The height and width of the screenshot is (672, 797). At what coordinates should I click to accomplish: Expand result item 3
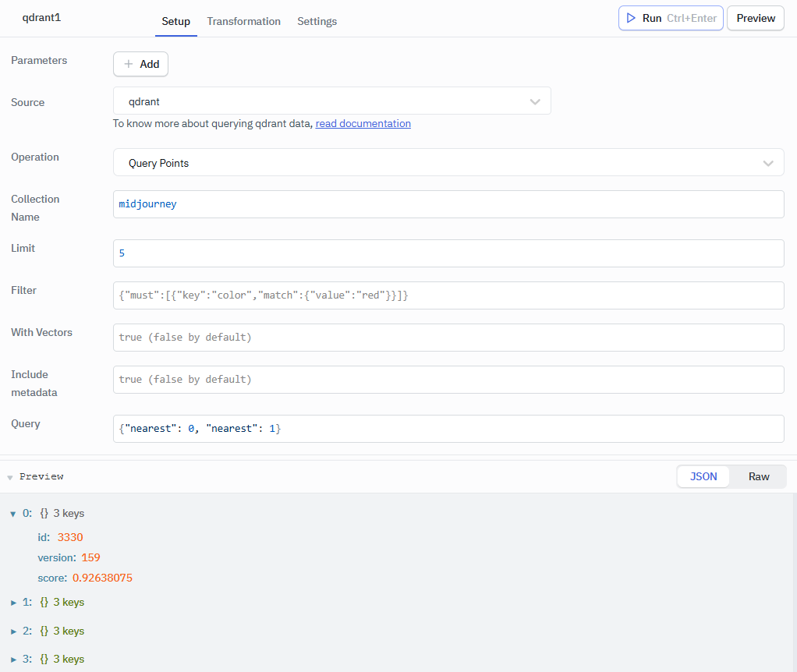tap(13, 660)
